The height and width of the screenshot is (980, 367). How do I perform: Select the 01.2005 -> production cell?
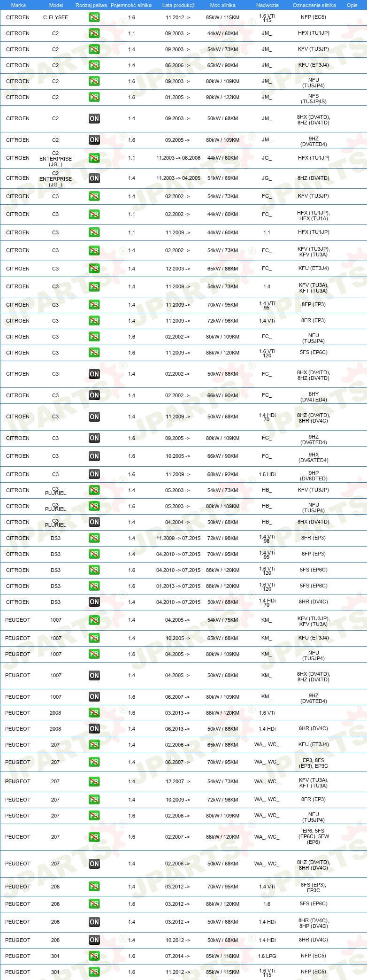177,97
